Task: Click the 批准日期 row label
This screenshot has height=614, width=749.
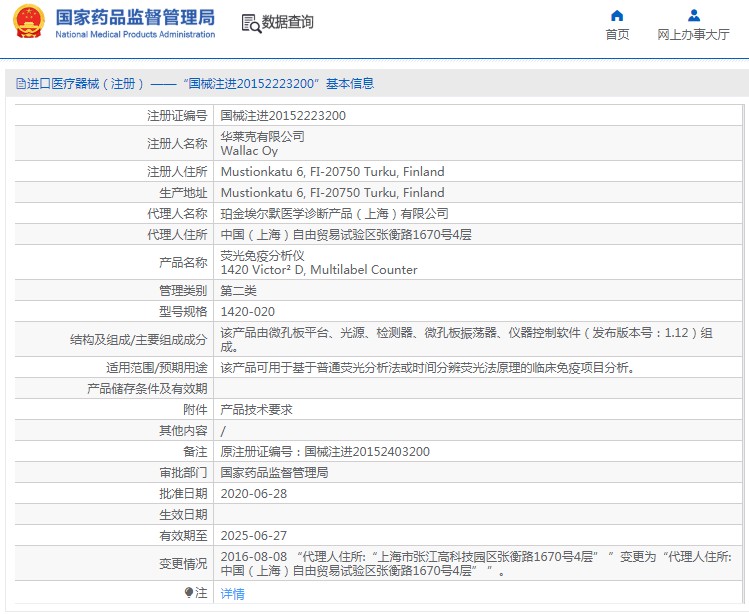Action: point(183,494)
